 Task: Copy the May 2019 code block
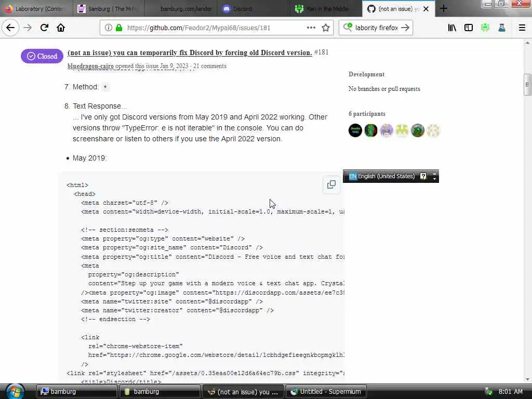331,184
